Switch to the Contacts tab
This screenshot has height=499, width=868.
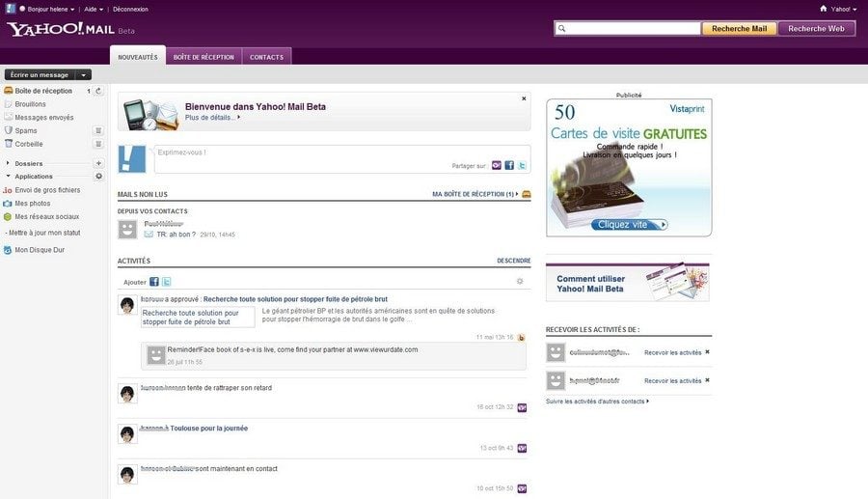(x=266, y=57)
